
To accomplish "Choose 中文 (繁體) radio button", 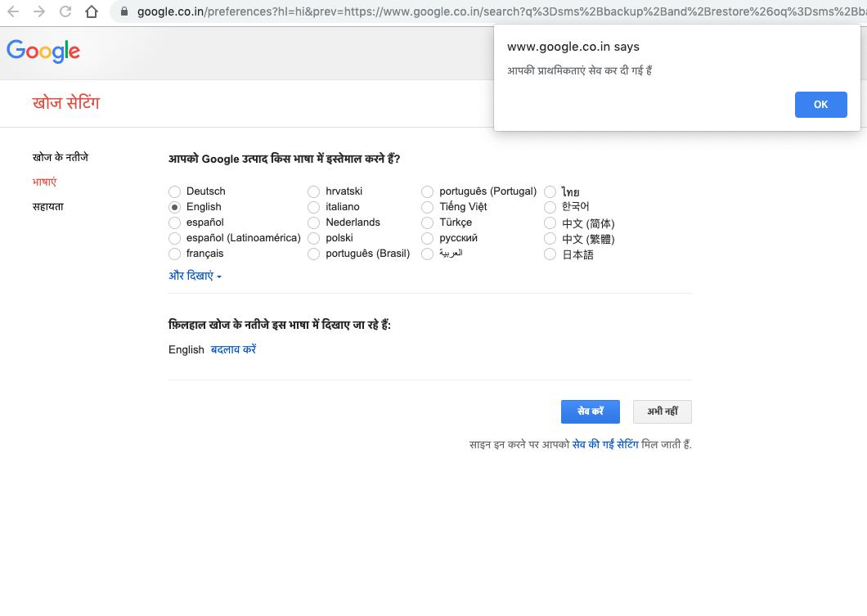I will [550, 238].
